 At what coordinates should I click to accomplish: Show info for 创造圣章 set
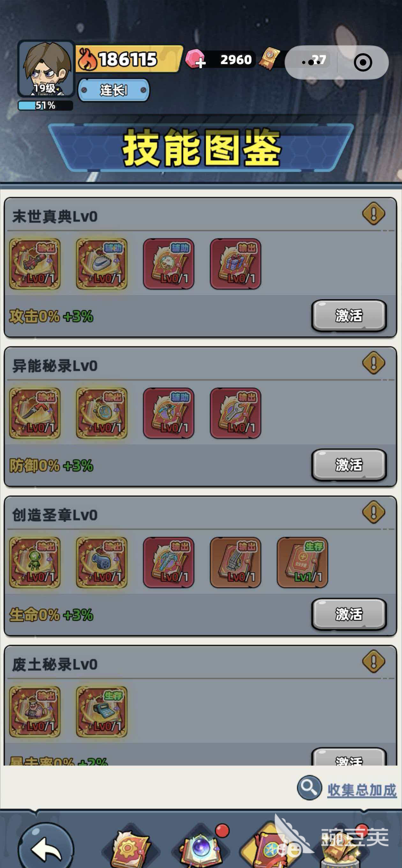[373, 512]
